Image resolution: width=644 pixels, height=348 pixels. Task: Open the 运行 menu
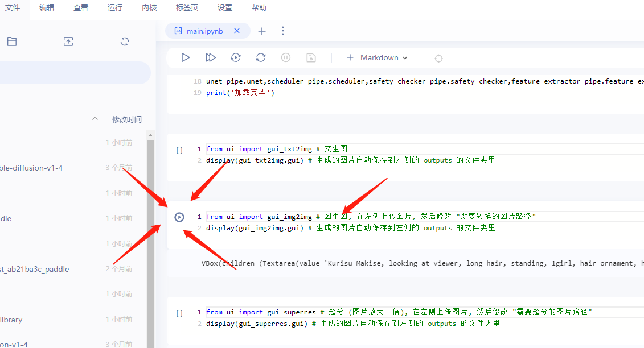pos(114,8)
